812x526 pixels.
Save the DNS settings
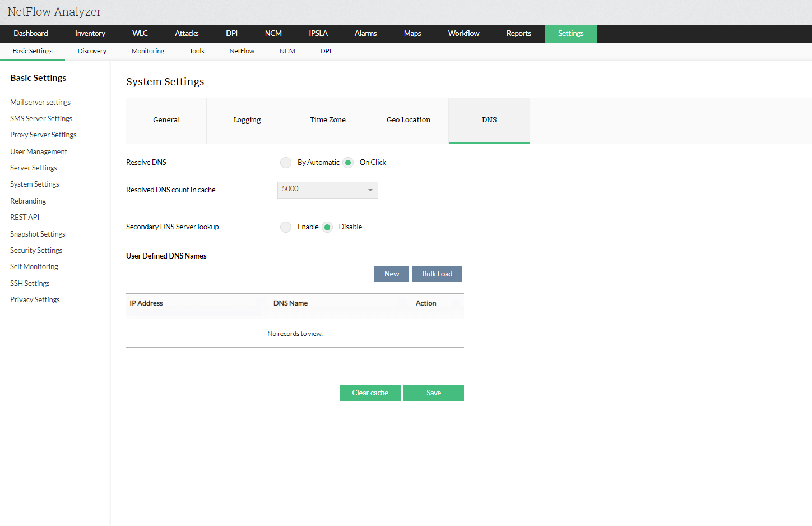click(x=434, y=393)
